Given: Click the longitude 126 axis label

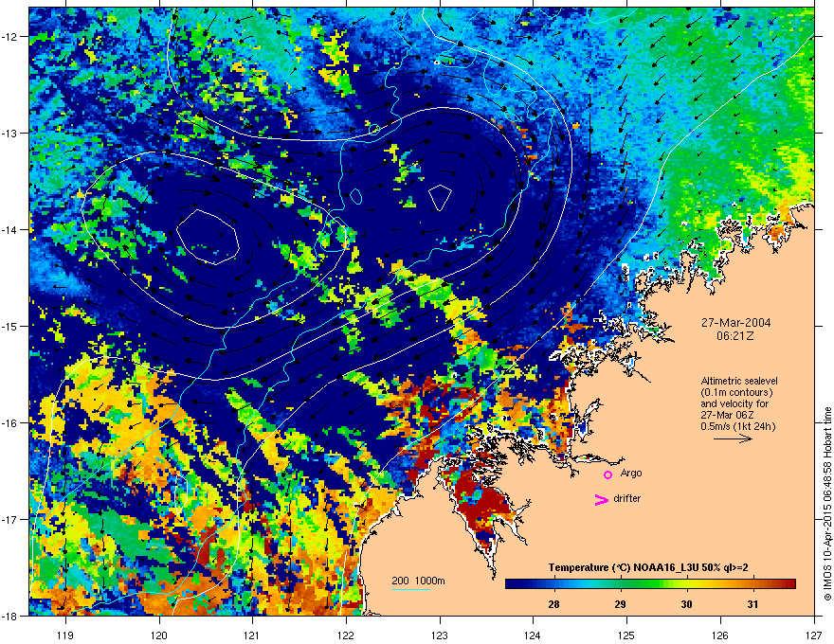Looking at the screenshot, I should [x=720, y=635].
